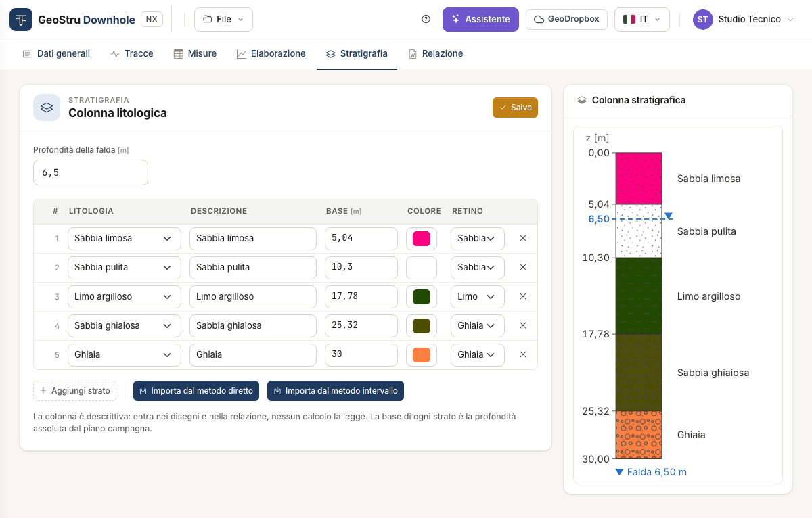Image resolution: width=812 pixels, height=518 pixels.
Task: Open the Misure tab
Action: coord(195,53)
